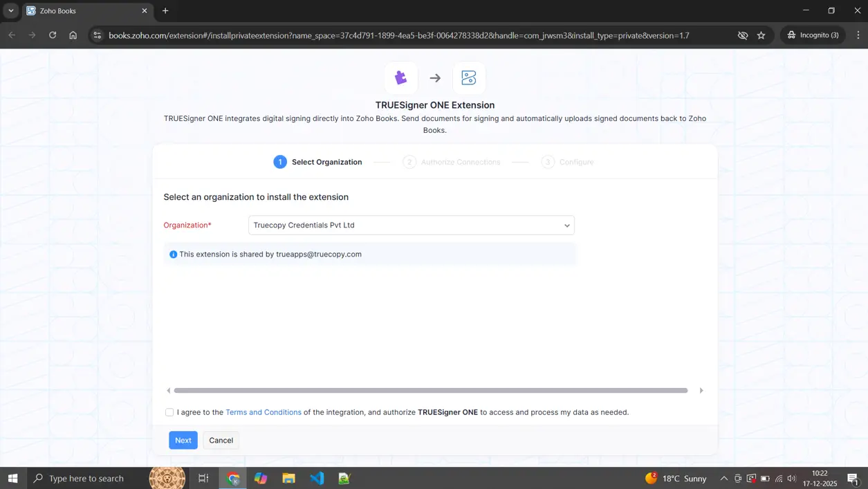Open Task View on the taskbar
Screen dimensions: 868x489
(x=203, y=478)
